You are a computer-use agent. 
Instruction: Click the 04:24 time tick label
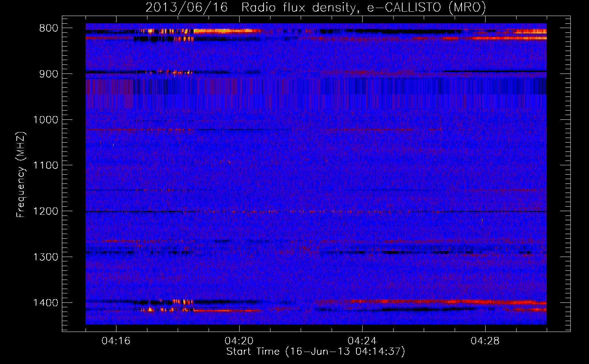pyautogui.click(x=362, y=341)
